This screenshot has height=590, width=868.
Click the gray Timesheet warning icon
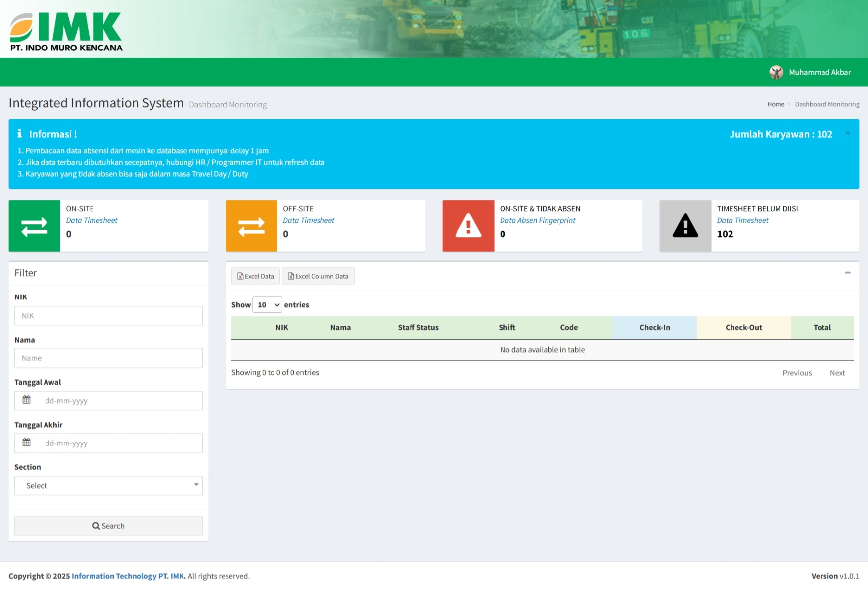(x=685, y=226)
